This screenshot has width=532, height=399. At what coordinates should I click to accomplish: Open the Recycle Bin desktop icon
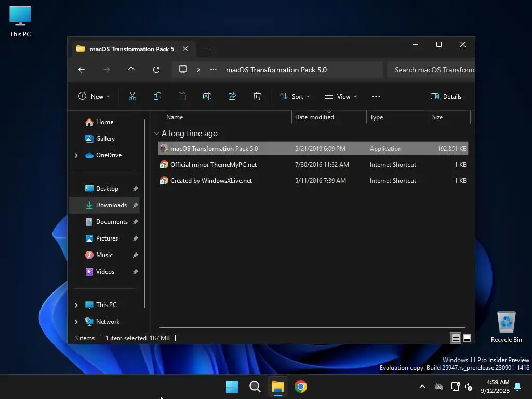click(506, 327)
